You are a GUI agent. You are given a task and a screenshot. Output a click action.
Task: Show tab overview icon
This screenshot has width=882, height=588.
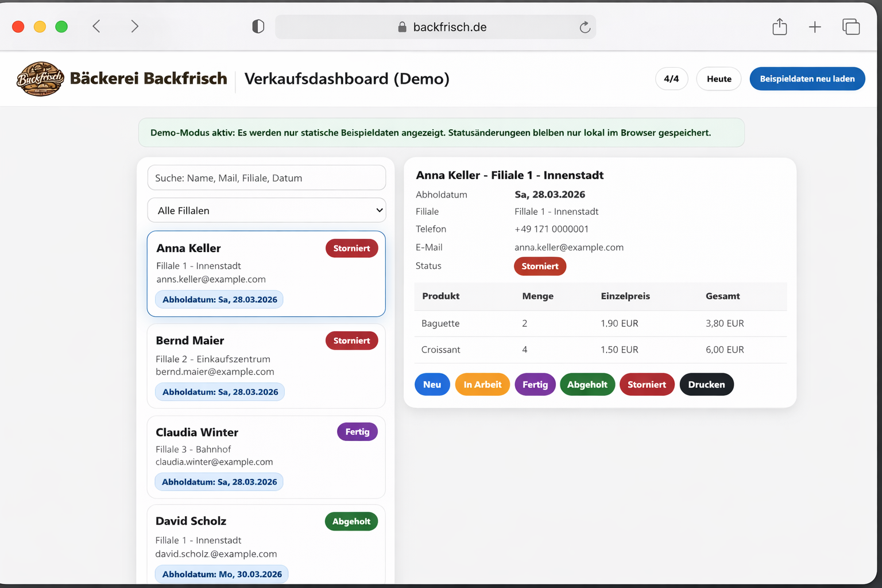[x=850, y=27]
